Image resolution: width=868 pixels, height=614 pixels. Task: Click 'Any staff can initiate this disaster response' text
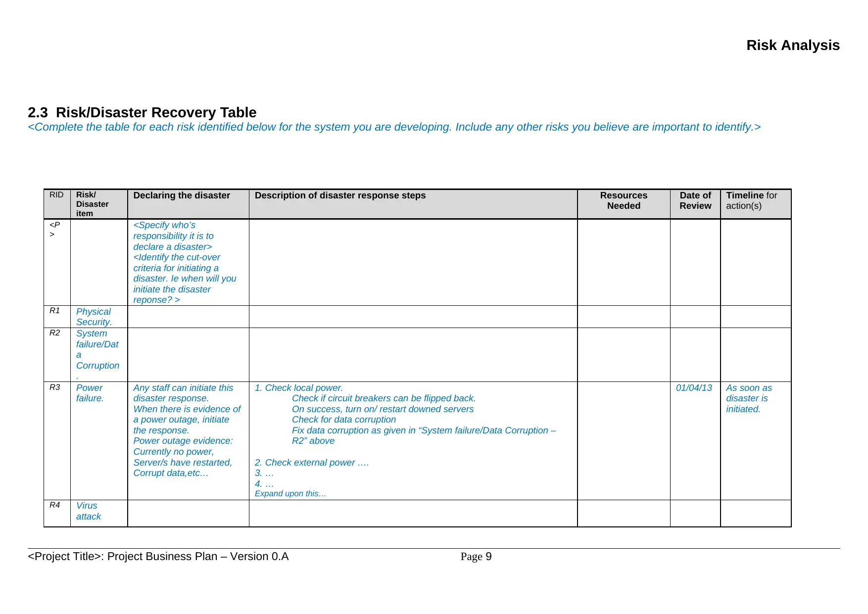pos(183,393)
